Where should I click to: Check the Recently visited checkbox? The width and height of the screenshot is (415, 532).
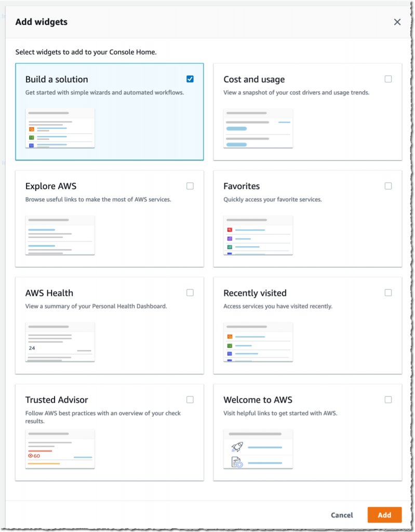click(388, 292)
